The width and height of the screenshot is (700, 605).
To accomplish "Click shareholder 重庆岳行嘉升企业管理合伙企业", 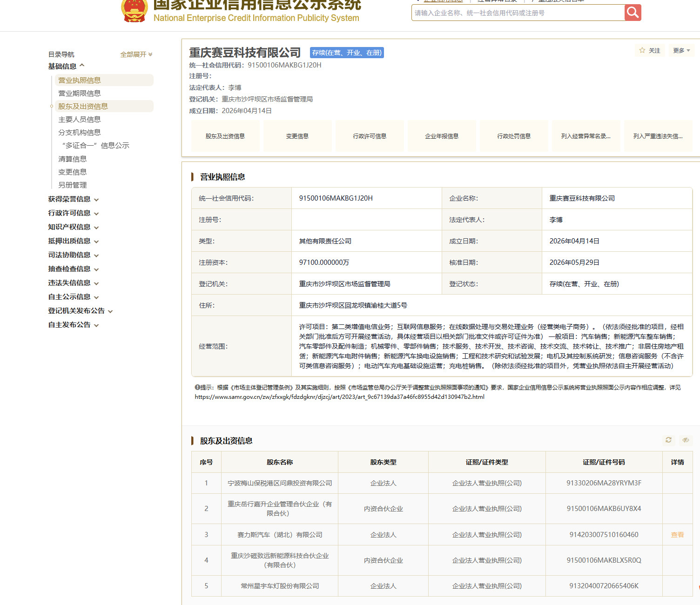I will click(280, 509).
